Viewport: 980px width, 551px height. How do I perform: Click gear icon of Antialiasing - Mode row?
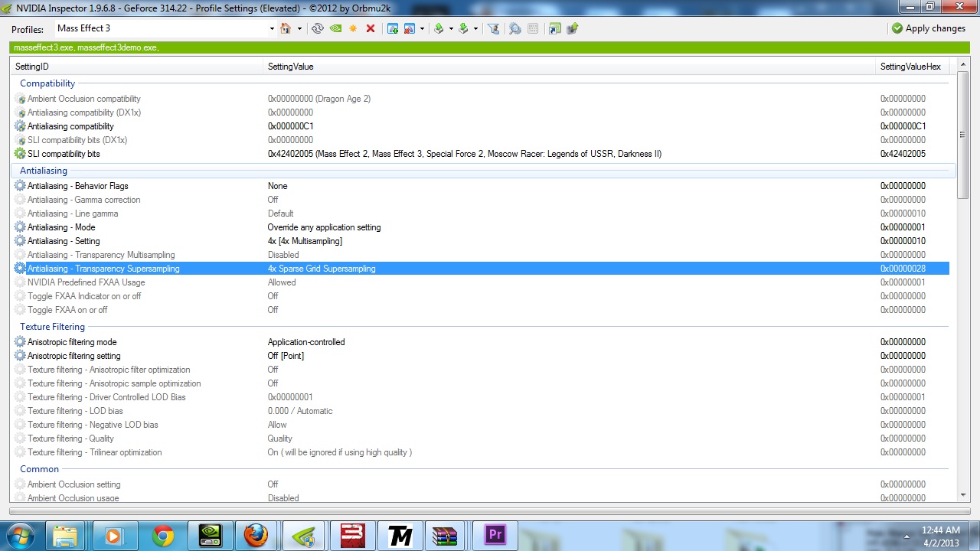20,227
